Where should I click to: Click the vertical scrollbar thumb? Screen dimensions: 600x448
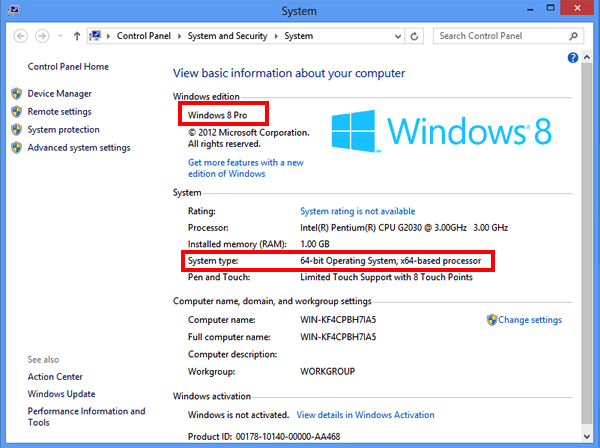tap(587, 244)
